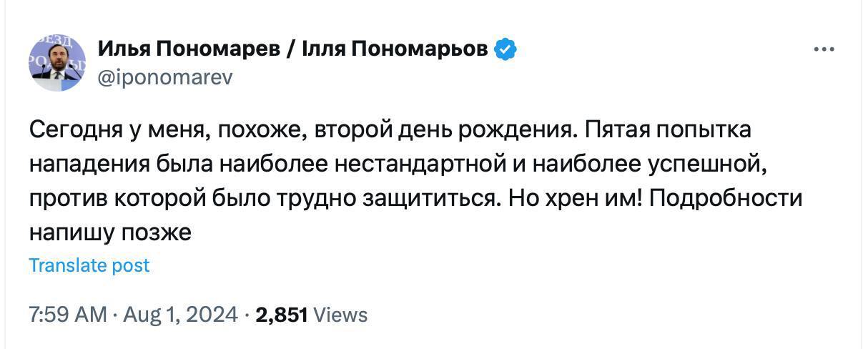
Task: Click the 2,851 view count number
Action: pos(281,315)
